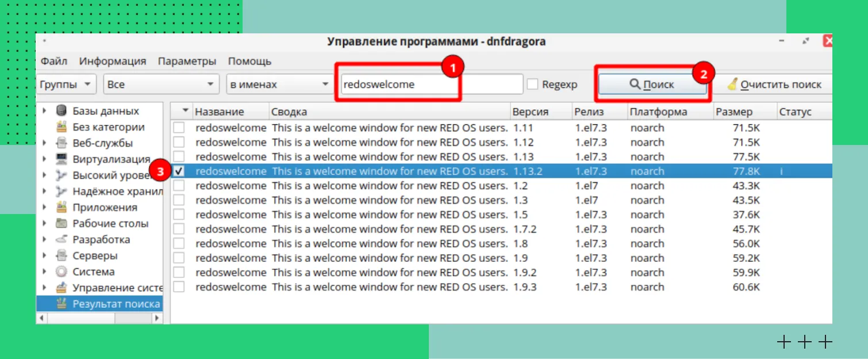Uncheck redoswelcome version 1.13.2 package

click(179, 171)
